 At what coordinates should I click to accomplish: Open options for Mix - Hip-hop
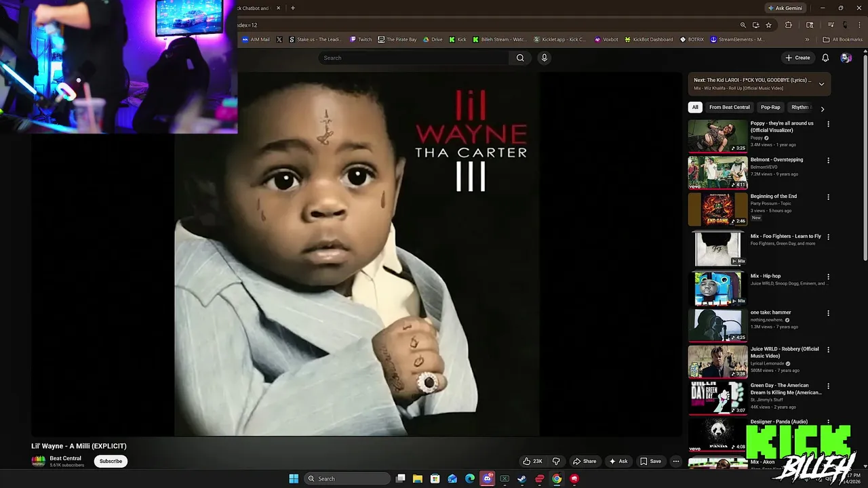tap(828, 277)
